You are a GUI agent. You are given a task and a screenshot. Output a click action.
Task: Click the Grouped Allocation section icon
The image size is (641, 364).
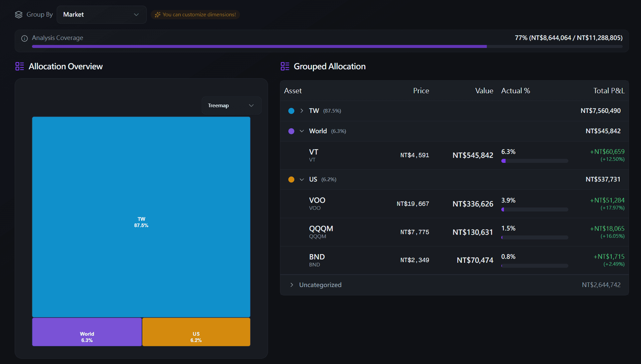pyautogui.click(x=285, y=66)
